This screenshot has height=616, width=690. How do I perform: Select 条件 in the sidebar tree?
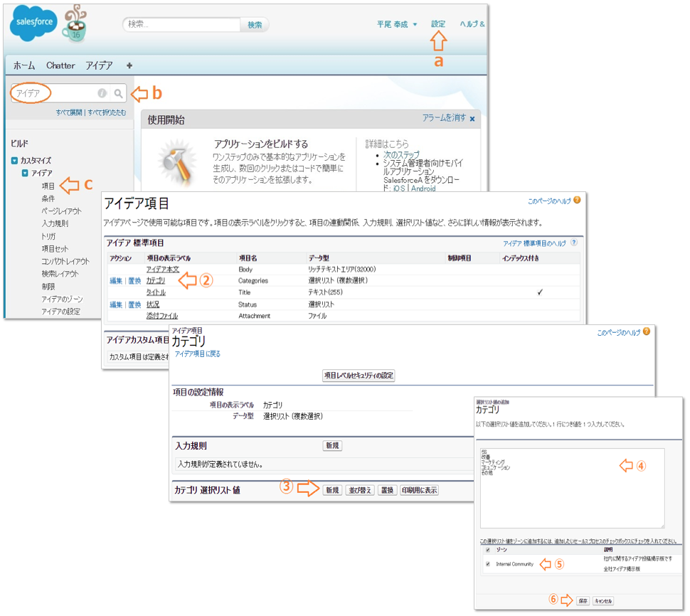pyautogui.click(x=48, y=199)
